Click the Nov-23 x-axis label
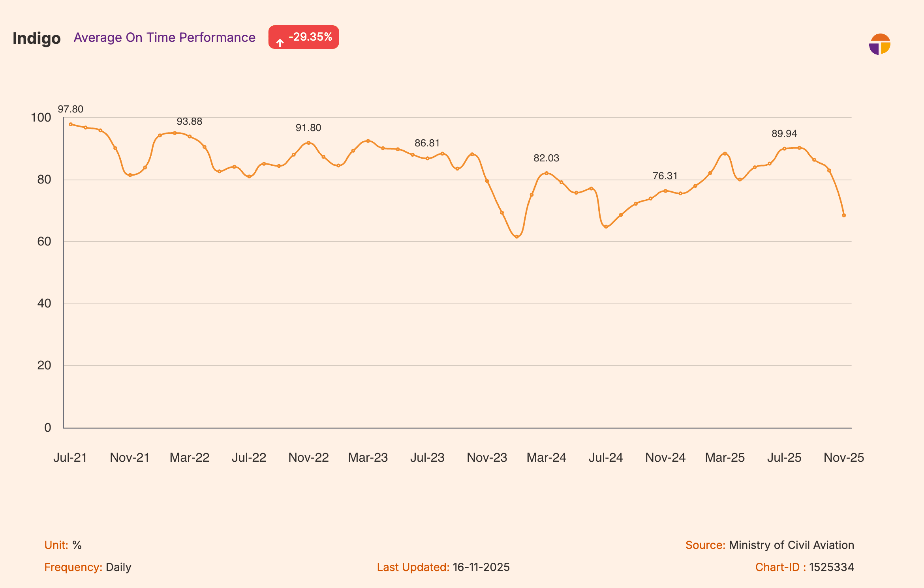The width and height of the screenshot is (924, 588). click(x=487, y=458)
